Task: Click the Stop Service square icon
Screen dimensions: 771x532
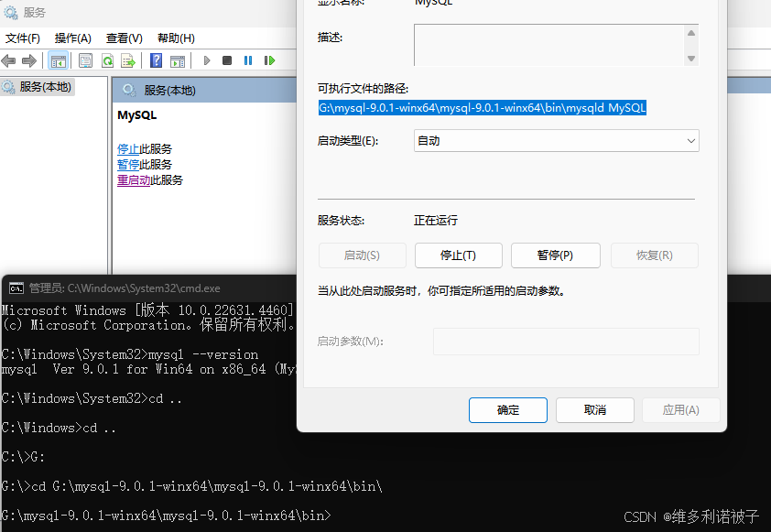Action: pos(227,60)
